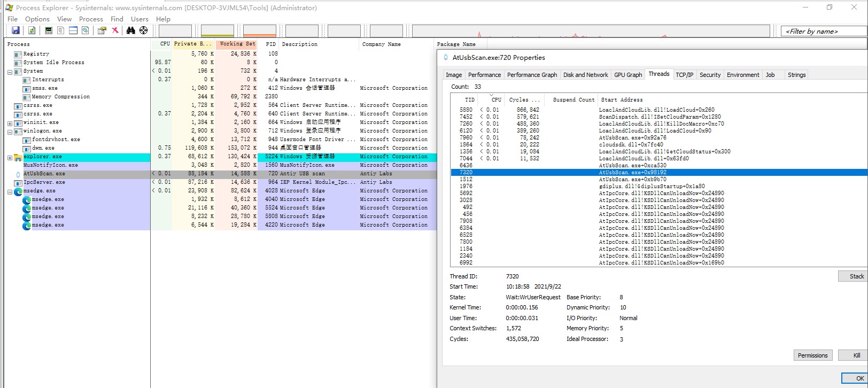This screenshot has height=388, width=868.
Task: Click the Stack button
Action: (853, 276)
